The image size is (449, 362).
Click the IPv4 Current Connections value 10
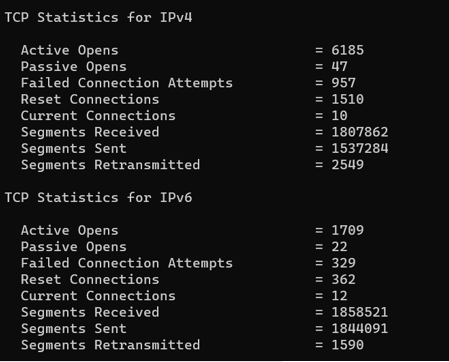339,116
